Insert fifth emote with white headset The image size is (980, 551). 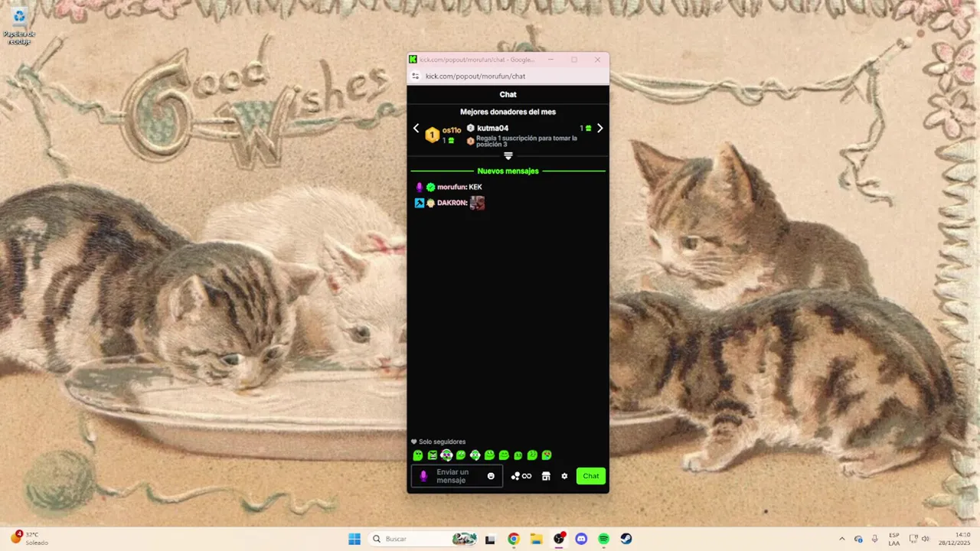coord(475,455)
